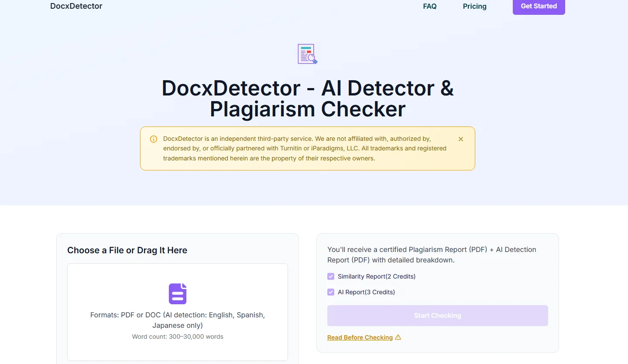Click the 'Word count: 300–30,000 words' text
628x364 pixels.
tap(178, 337)
